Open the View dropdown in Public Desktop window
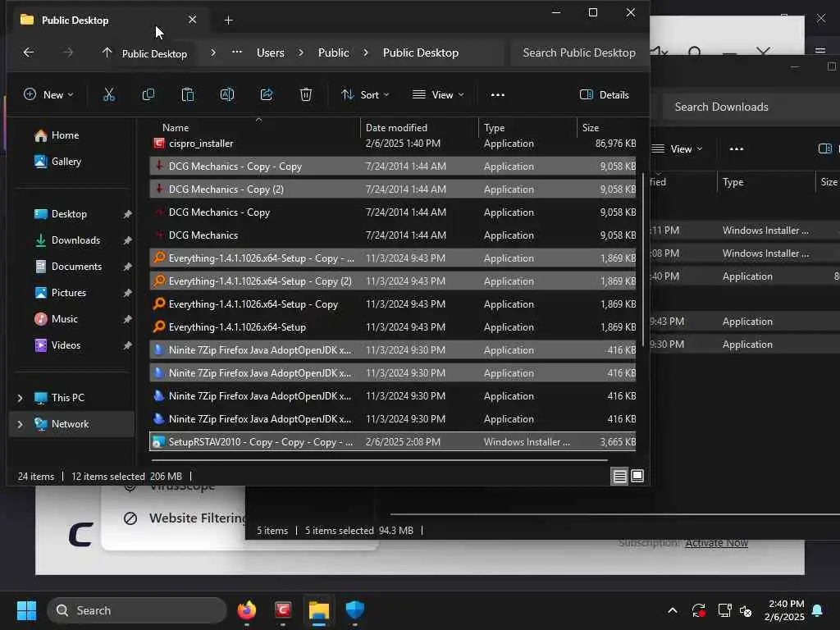The image size is (840, 630). (x=438, y=95)
